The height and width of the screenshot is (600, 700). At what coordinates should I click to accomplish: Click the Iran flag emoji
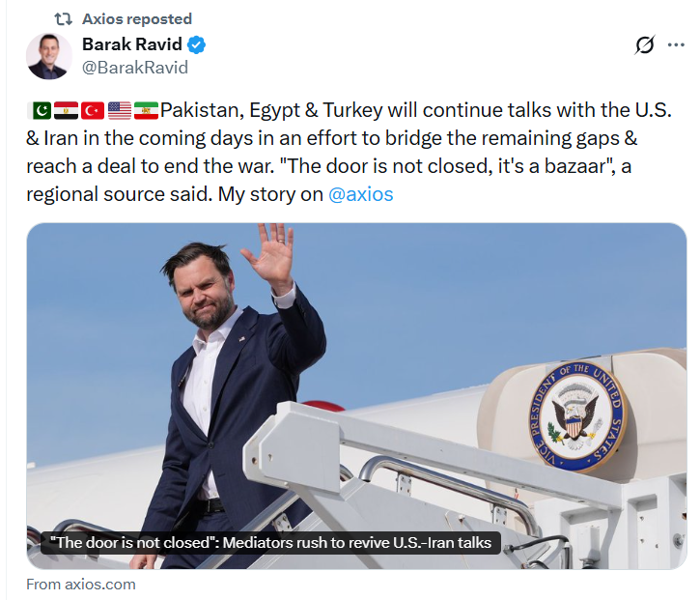pos(147,109)
